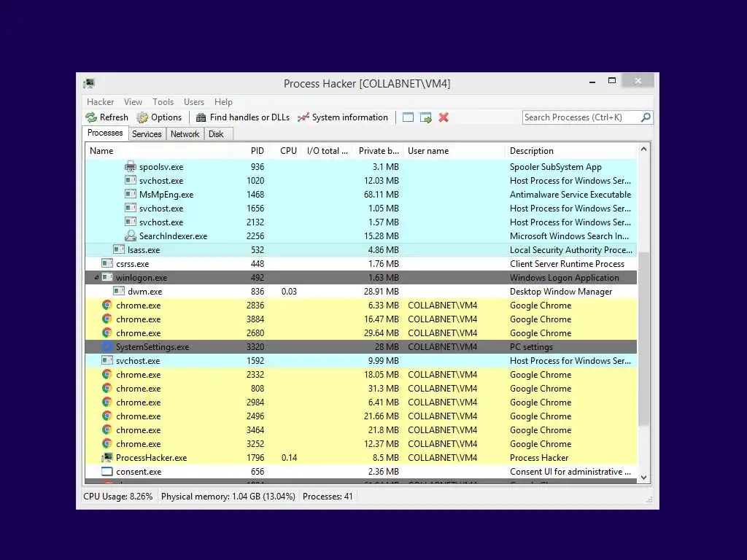
Task: Sort by the CPU column header
Action: 285,150
